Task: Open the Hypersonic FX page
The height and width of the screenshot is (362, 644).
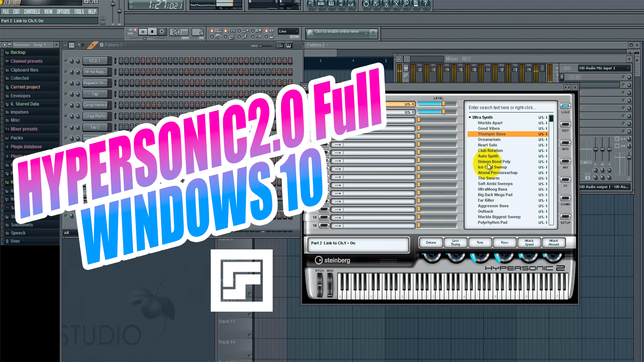Action: pyautogui.click(x=566, y=180)
